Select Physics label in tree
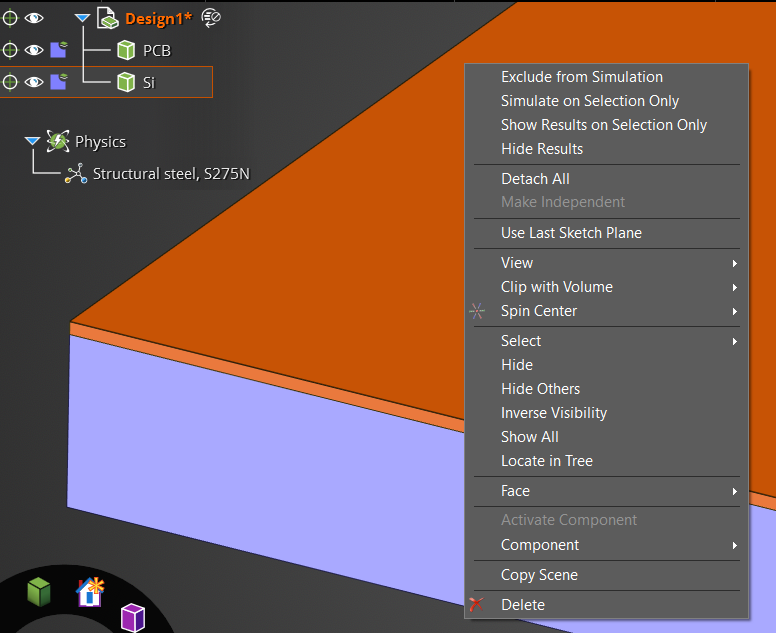This screenshot has height=633, width=776. pyautogui.click(x=100, y=142)
